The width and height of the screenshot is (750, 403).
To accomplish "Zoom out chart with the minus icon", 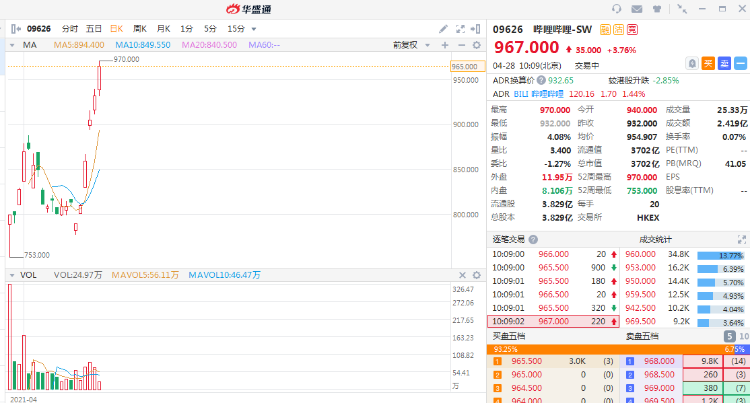I will click(463, 45).
